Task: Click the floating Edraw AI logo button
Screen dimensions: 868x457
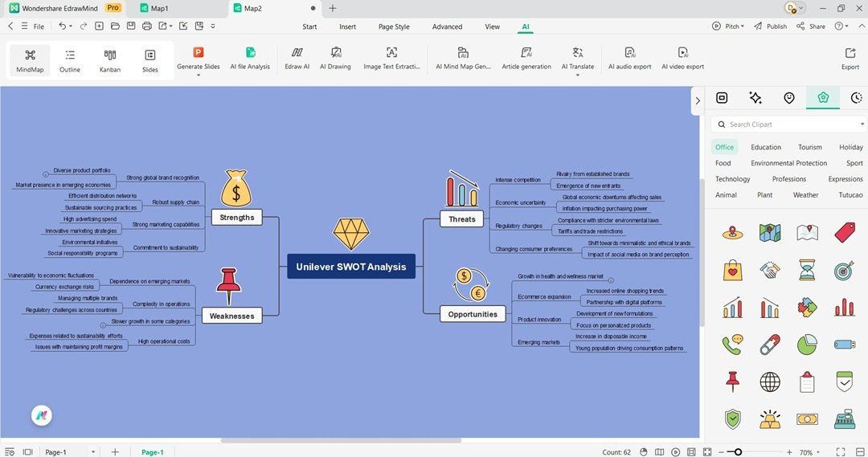Action: tap(42, 415)
